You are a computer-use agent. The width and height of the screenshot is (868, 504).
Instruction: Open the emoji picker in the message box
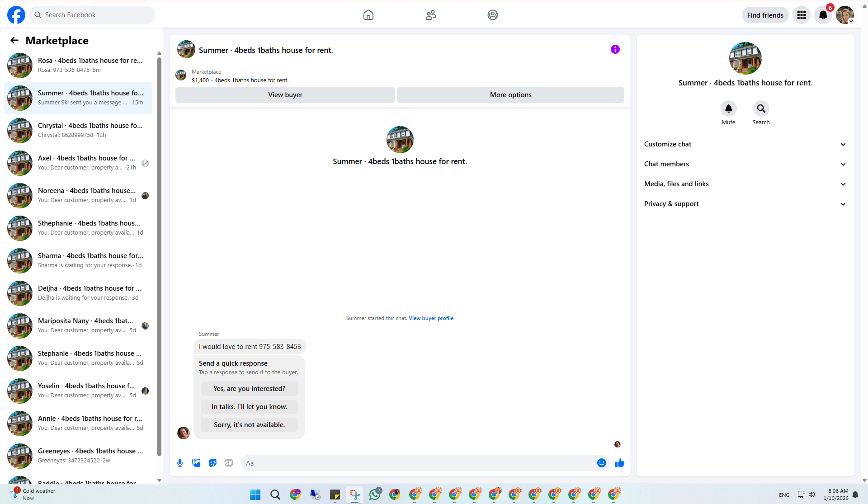tap(601, 463)
